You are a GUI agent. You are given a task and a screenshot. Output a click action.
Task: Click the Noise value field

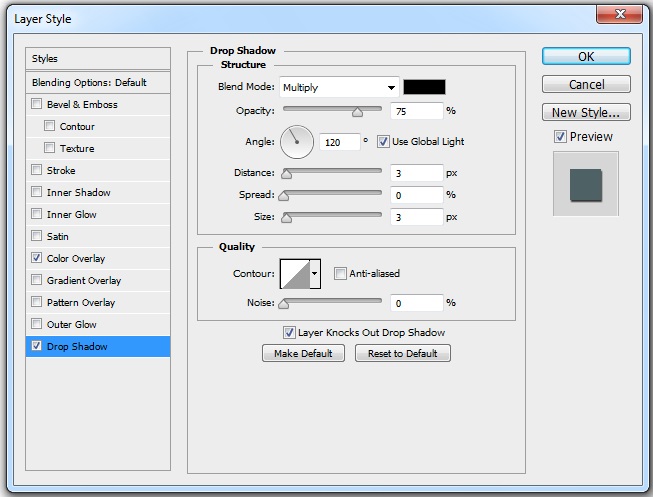(416, 303)
